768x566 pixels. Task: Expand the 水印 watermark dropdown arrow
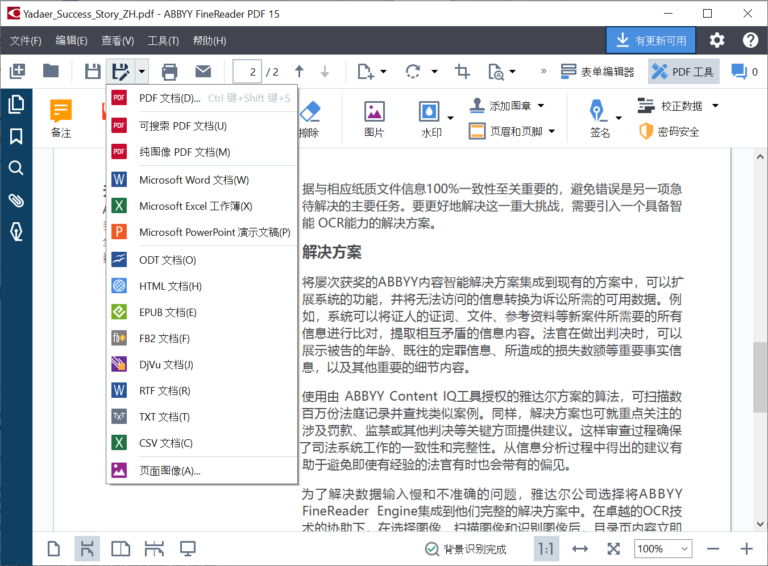(450, 118)
